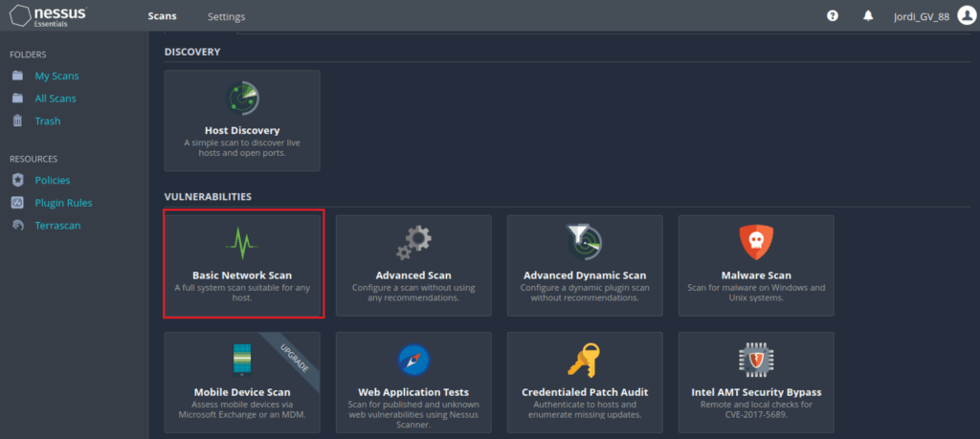Open the Policies resource link
The width and height of the screenshot is (980, 439).
click(x=53, y=181)
